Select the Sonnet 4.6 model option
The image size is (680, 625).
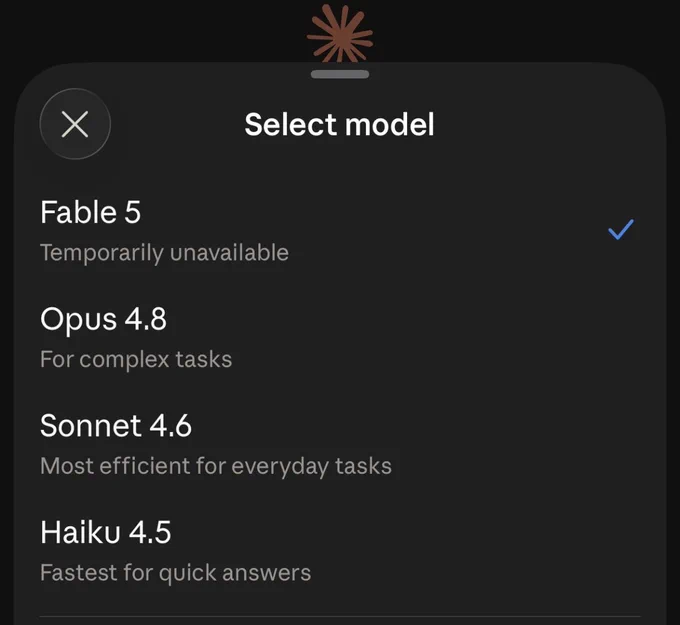(x=340, y=444)
